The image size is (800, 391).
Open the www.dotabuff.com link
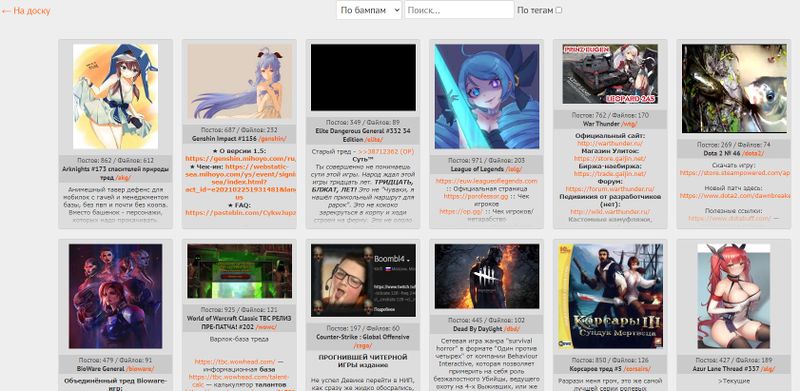[730, 218]
